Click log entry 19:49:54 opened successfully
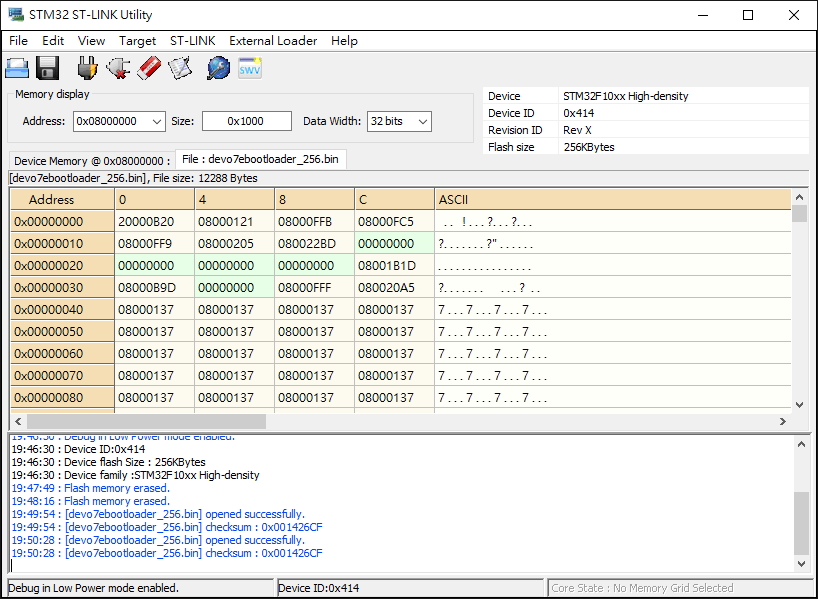This screenshot has width=818, height=599. (x=158, y=514)
